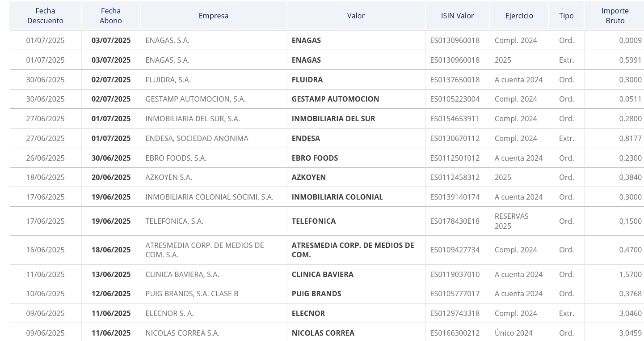Image resolution: width=644 pixels, height=341 pixels.
Task: Click the ES0178430E18 ISIN cell
Action: pyautogui.click(x=455, y=221)
